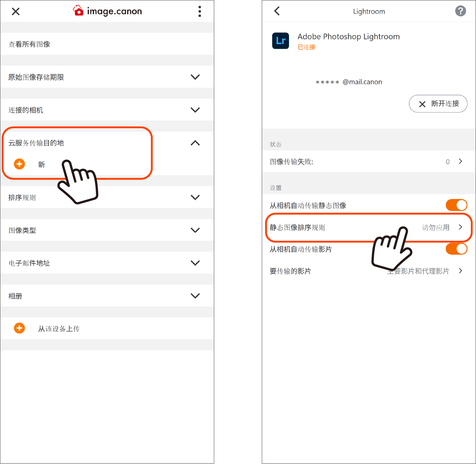Go back from the Lightroom screen
This screenshot has width=476, height=464.
(x=277, y=11)
